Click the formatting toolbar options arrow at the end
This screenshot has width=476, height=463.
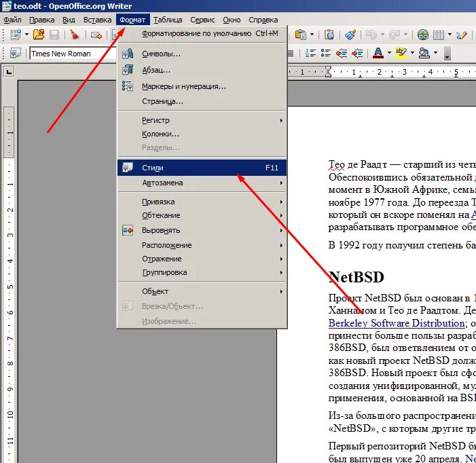click(x=447, y=54)
